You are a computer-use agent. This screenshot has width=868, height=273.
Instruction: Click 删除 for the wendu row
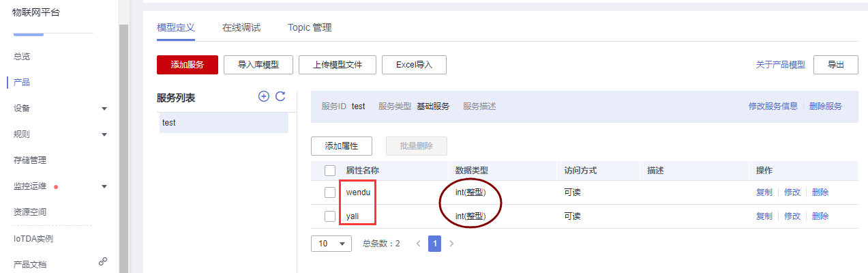click(820, 193)
